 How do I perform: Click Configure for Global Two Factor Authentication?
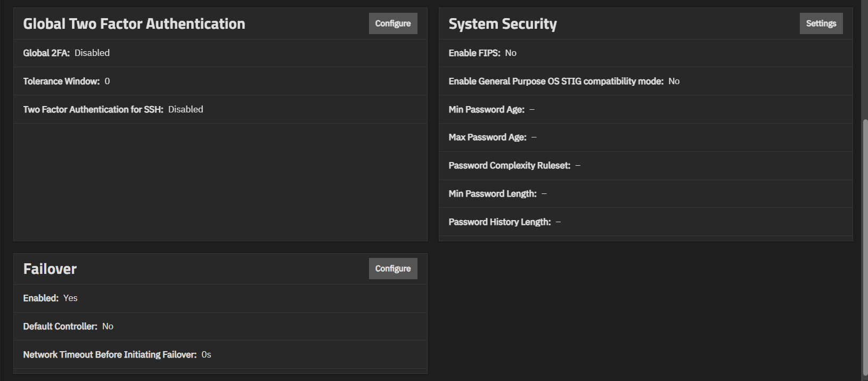tap(392, 23)
